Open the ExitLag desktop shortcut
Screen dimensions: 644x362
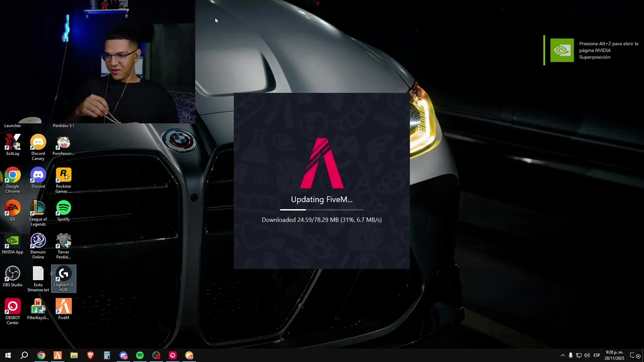(x=13, y=144)
